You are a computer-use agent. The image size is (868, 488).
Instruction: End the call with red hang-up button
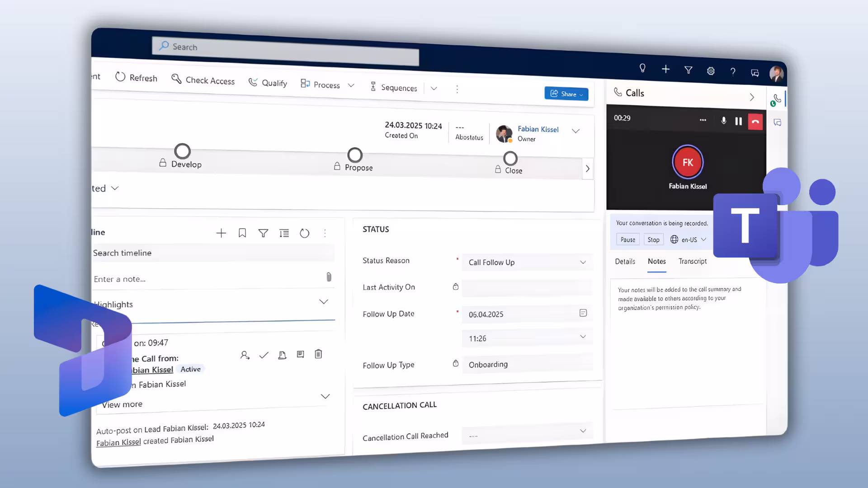755,122
